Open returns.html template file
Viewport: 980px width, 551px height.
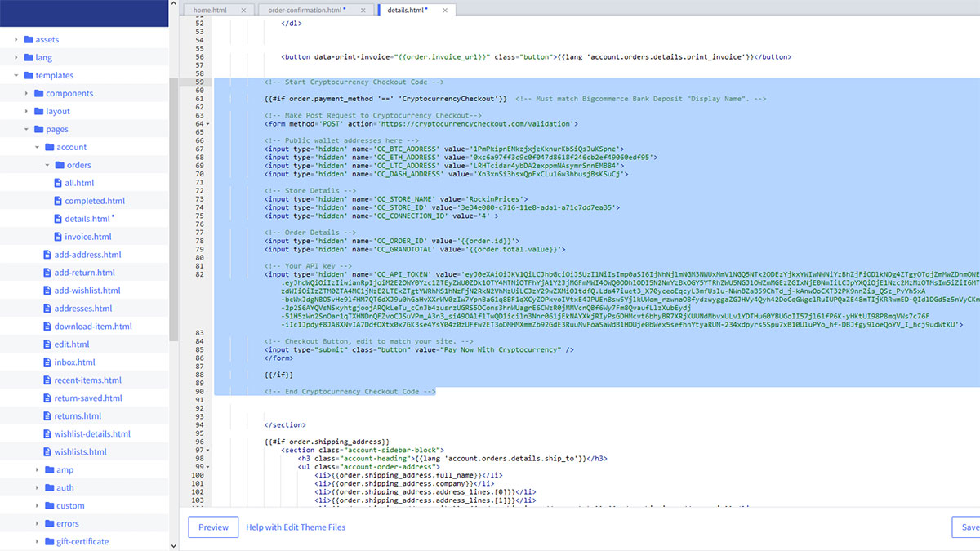[78, 416]
